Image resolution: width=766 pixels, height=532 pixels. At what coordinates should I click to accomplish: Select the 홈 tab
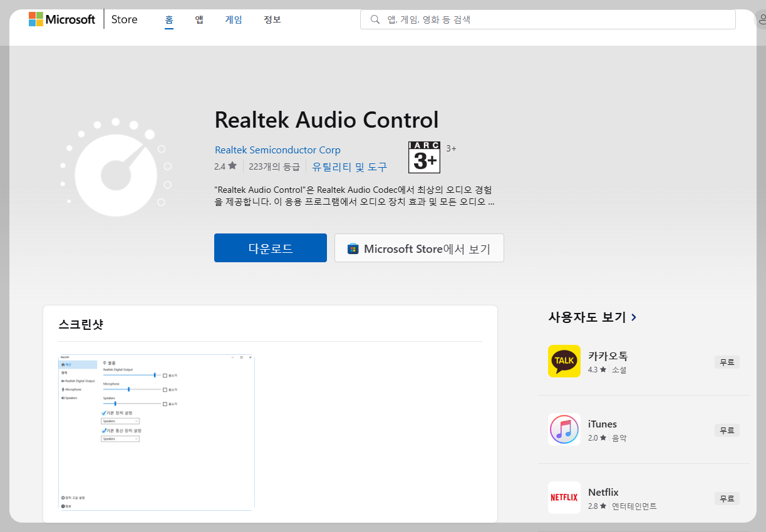[169, 19]
